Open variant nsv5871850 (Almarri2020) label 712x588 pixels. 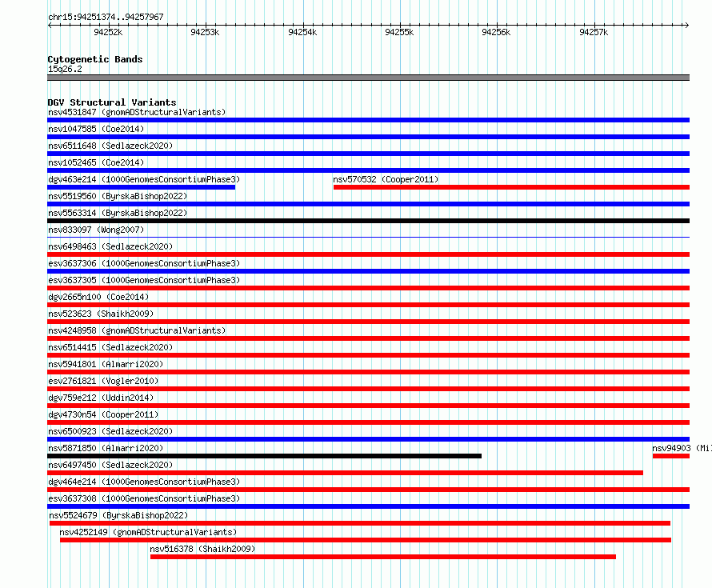[x=106, y=448]
